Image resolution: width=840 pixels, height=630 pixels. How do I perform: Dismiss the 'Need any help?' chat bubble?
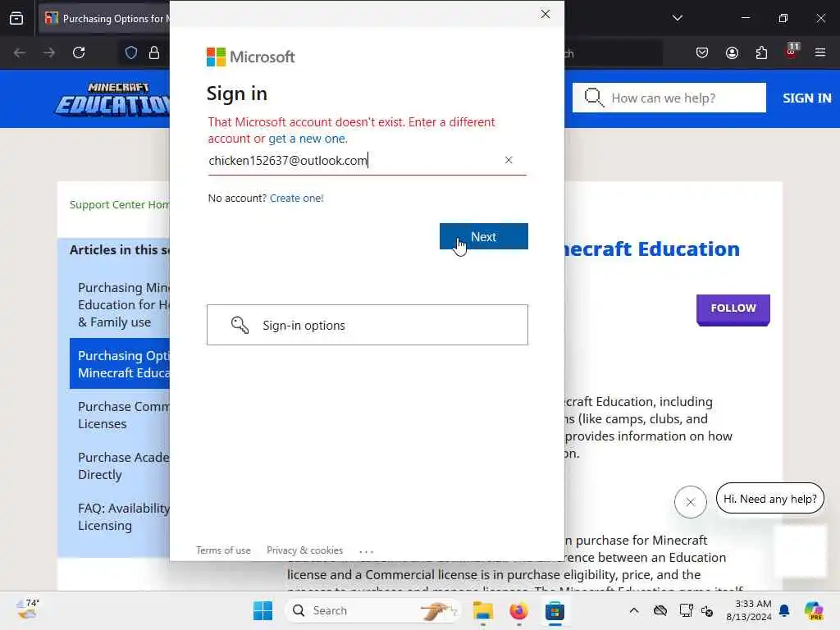pos(691,502)
